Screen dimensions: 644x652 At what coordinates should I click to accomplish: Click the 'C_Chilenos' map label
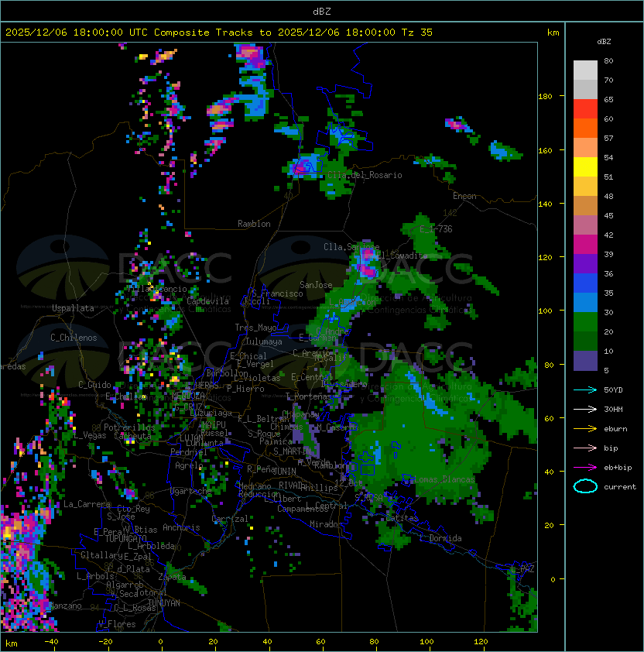(74, 338)
